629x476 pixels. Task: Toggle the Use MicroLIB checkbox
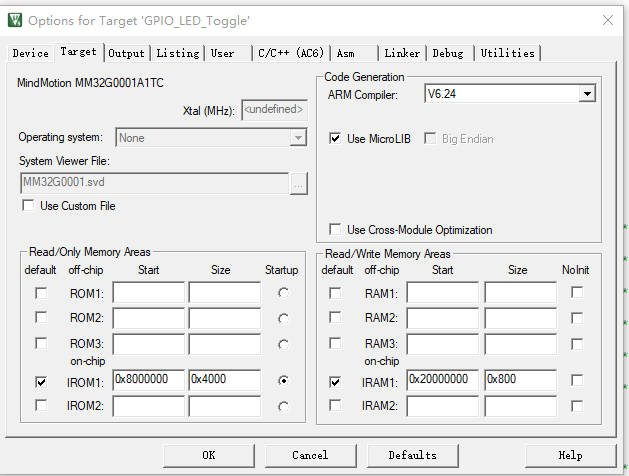click(336, 139)
